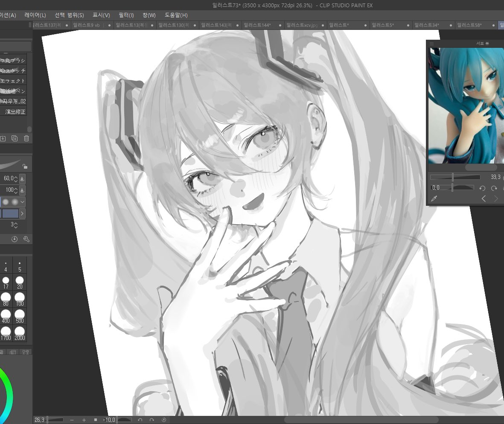Rotate Sub View image right
504x424 pixels.
tap(494, 188)
